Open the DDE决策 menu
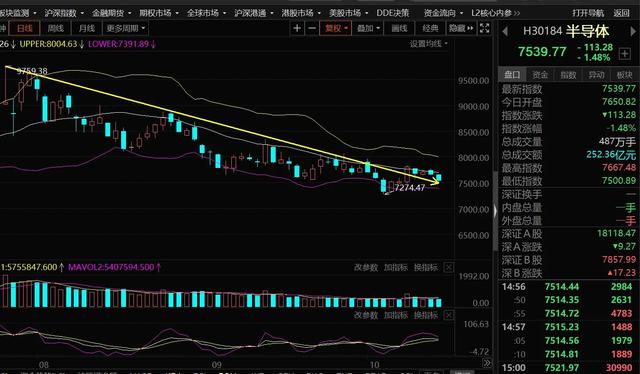Screen dimensions: 640x374 pos(393,13)
